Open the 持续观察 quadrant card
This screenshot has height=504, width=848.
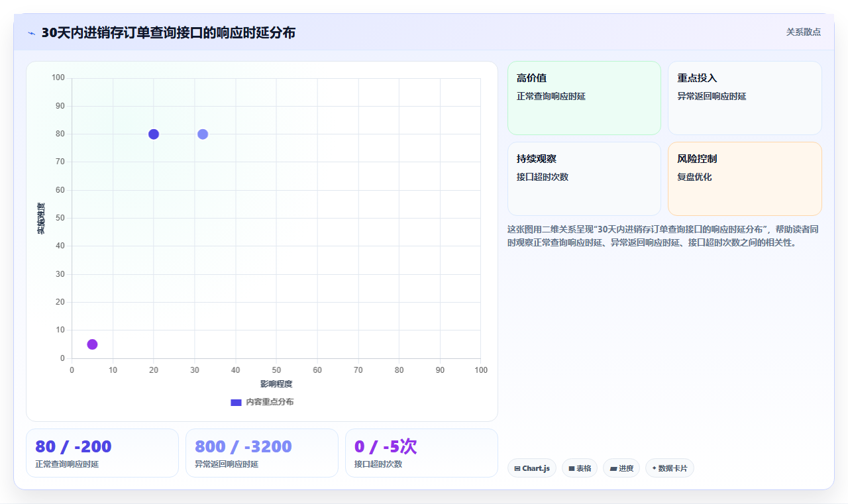584,179
